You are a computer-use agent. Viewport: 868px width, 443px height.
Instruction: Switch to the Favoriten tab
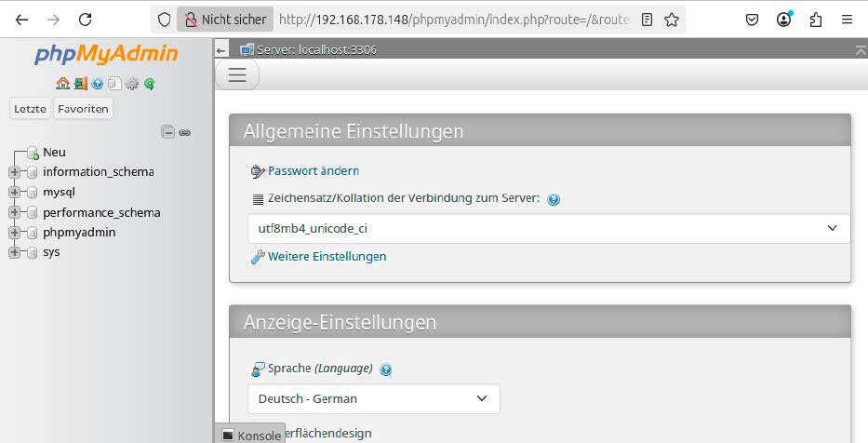pos(83,109)
